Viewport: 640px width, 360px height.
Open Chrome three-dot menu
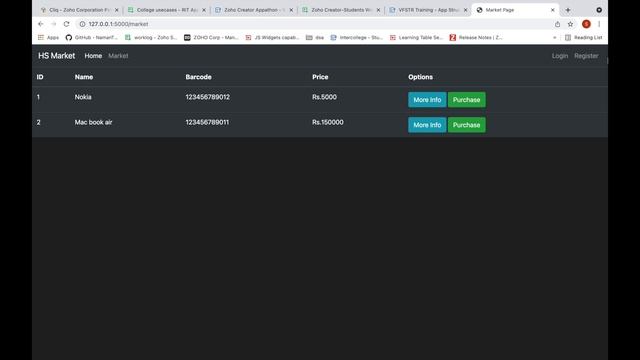point(599,24)
